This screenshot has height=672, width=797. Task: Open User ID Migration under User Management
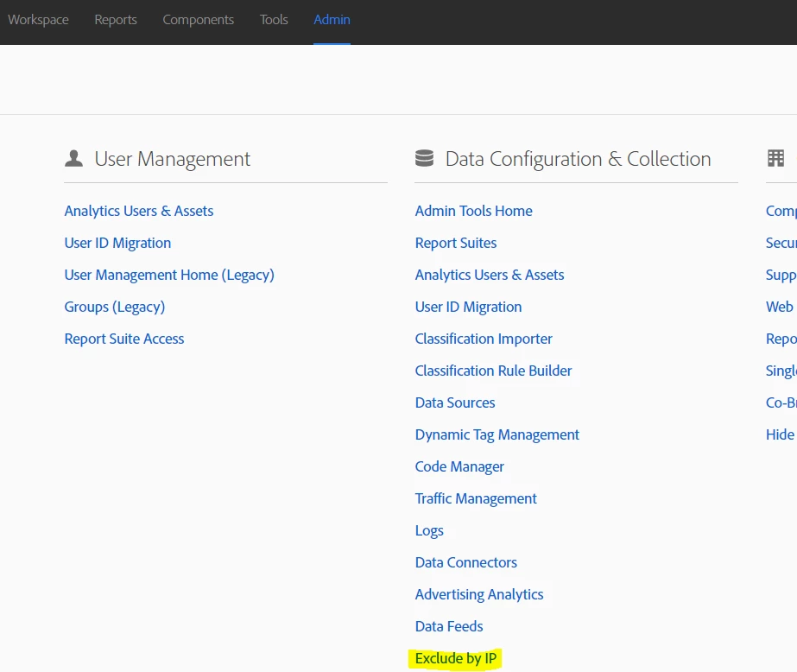pyautogui.click(x=117, y=243)
